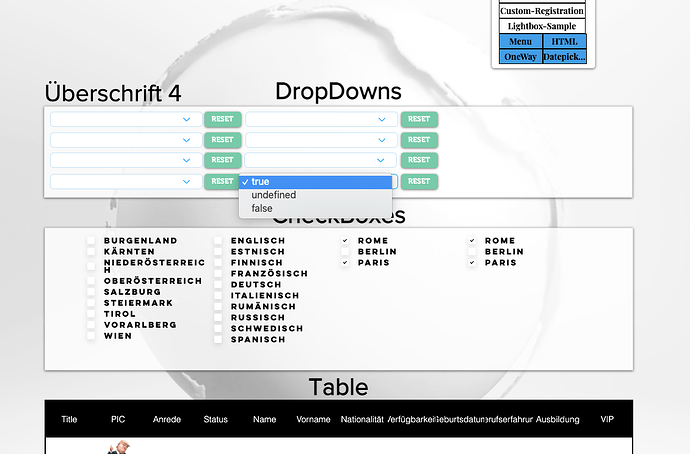Check the Französisch checkbox
The height and width of the screenshot is (454, 690).
click(x=218, y=274)
